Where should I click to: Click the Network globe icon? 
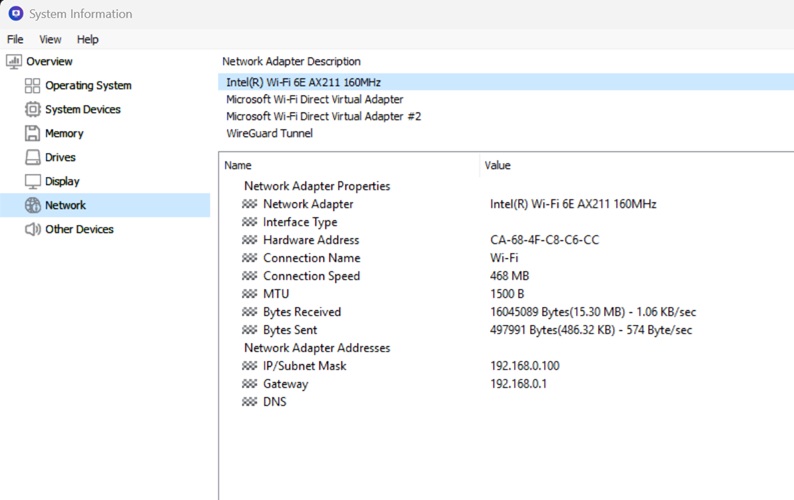pyautogui.click(x=32, y=206)
